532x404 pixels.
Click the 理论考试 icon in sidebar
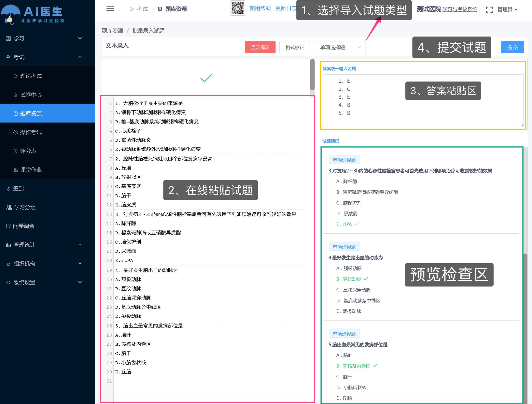16,76
